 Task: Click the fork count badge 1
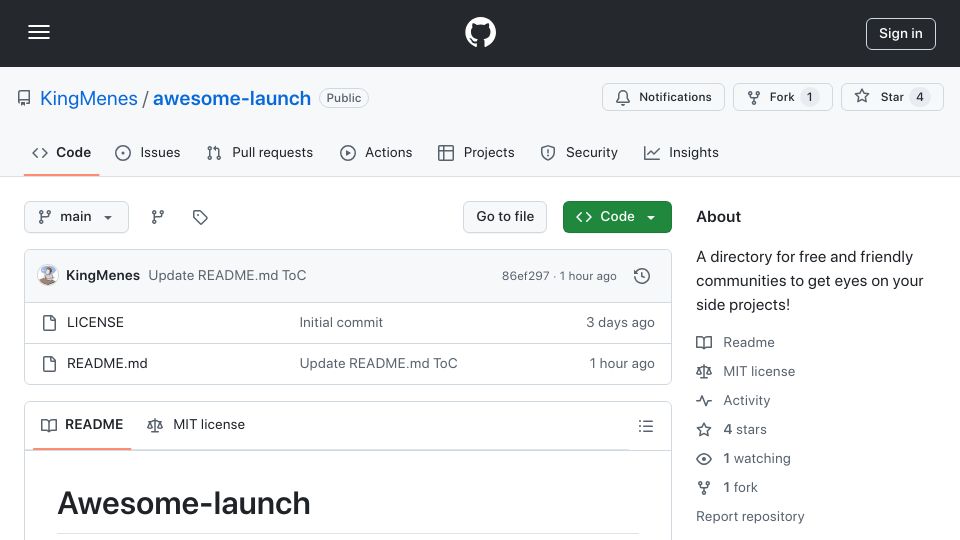point(809,97)
